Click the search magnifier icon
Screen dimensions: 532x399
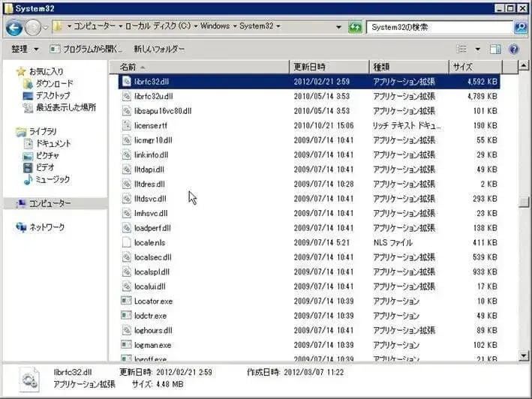point(521,27)
